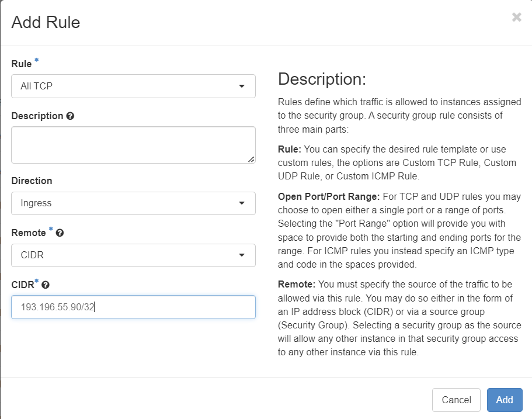This screenshot has width=532, height=419.
Task: Click help icon next to Description label
Action: pos(70,116)
